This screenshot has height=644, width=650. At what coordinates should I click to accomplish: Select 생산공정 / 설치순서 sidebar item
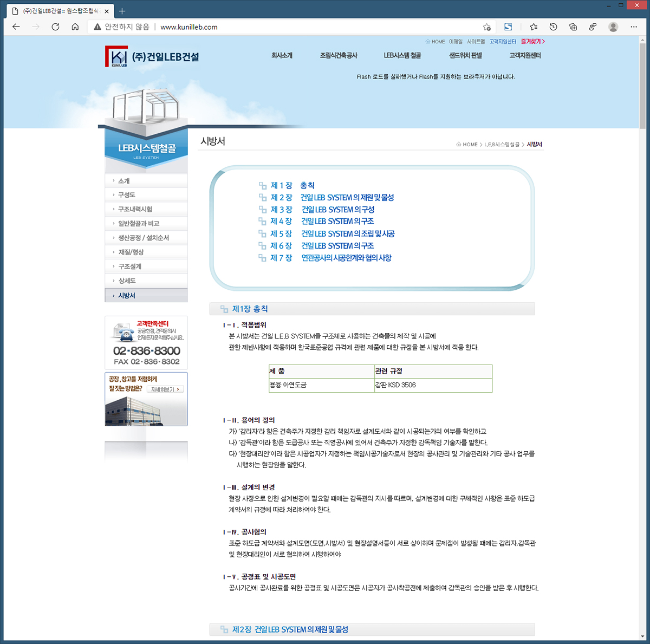(144, 238)
